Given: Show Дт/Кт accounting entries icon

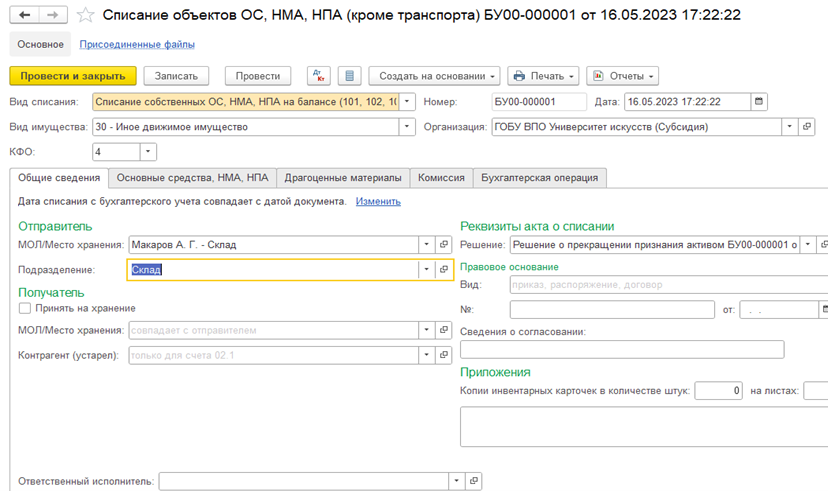Looking at the screenshot, I should [319, 76].
